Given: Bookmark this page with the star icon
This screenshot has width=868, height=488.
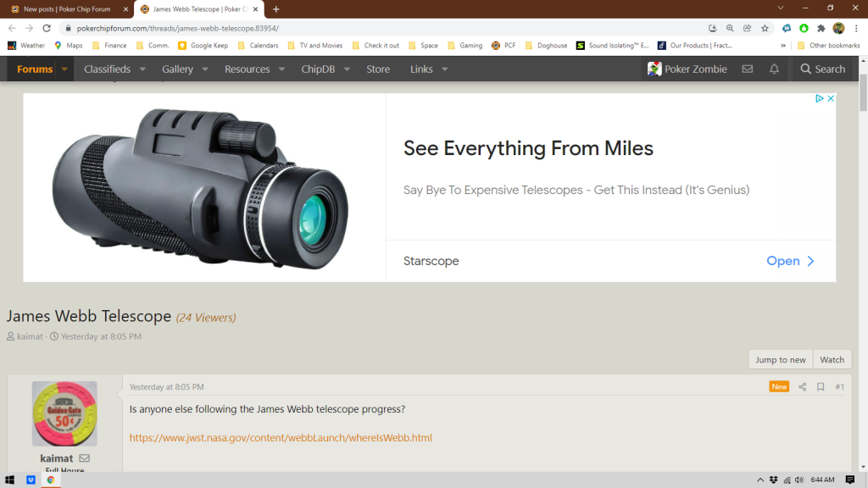Looking at the screenshot, I should tap(765, 28).
